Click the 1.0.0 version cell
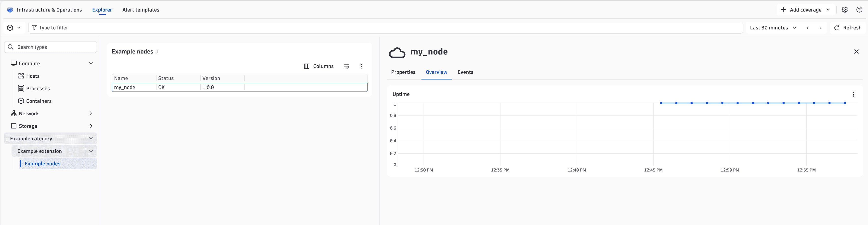Viewport: 868px width, 225px height. pyautogui.click(x=222, y=87)
